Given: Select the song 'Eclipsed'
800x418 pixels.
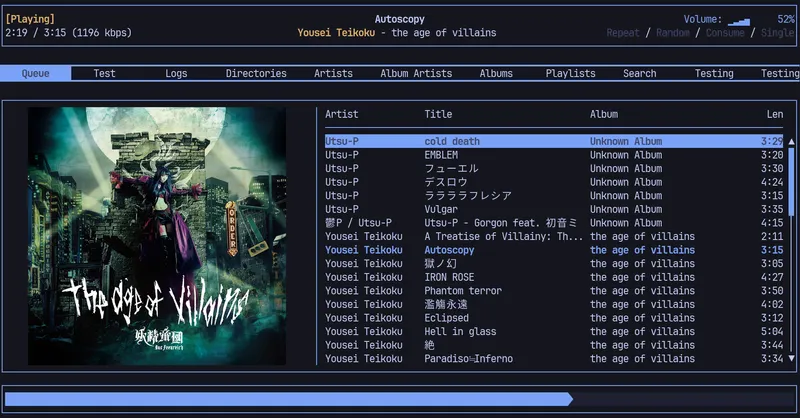Looking at the screenshot, I should click(554, 318).
